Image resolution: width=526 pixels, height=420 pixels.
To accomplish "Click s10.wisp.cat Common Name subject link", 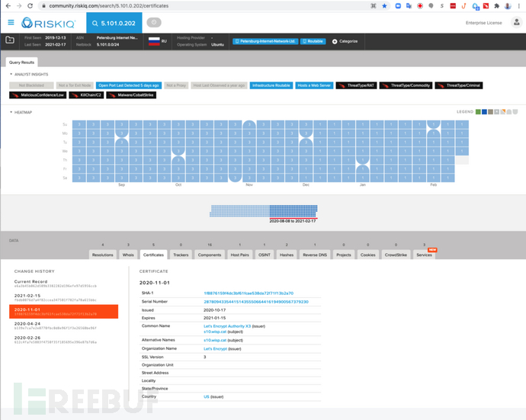I will coord(215,332).
